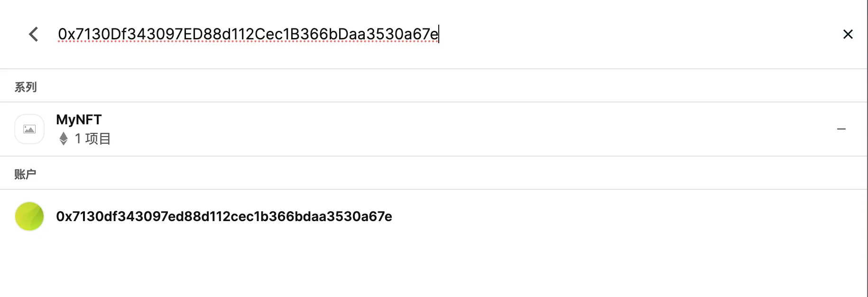The height and width of the screenshot is (297, 868).
Task: Clear the search with the X icon
Action: (848, 34)
